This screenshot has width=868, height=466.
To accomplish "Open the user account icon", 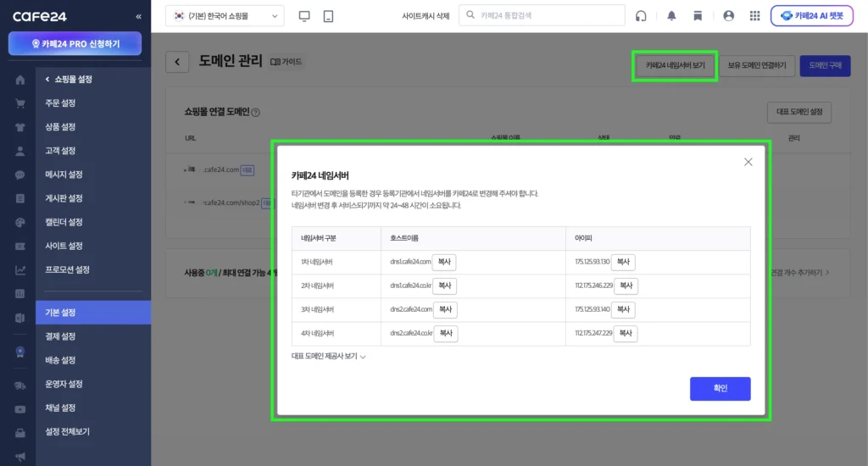I will pyautogui.click(x=728, y=16).
